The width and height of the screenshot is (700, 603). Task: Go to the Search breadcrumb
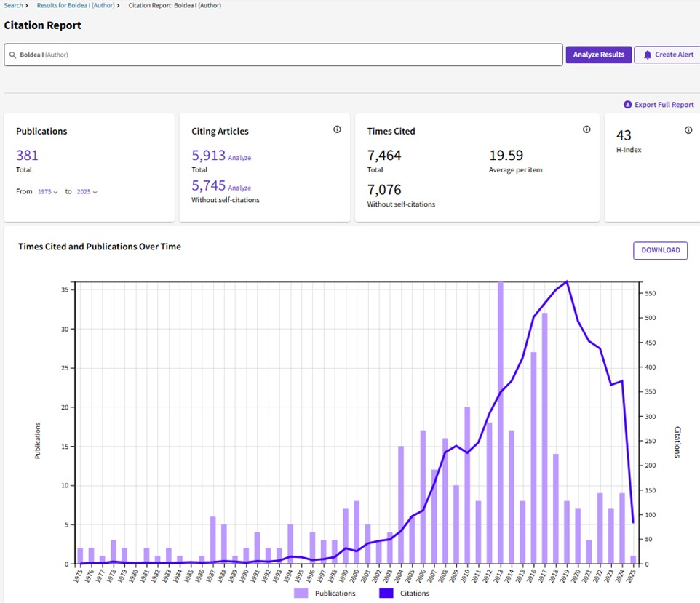(x=13, y=5)
